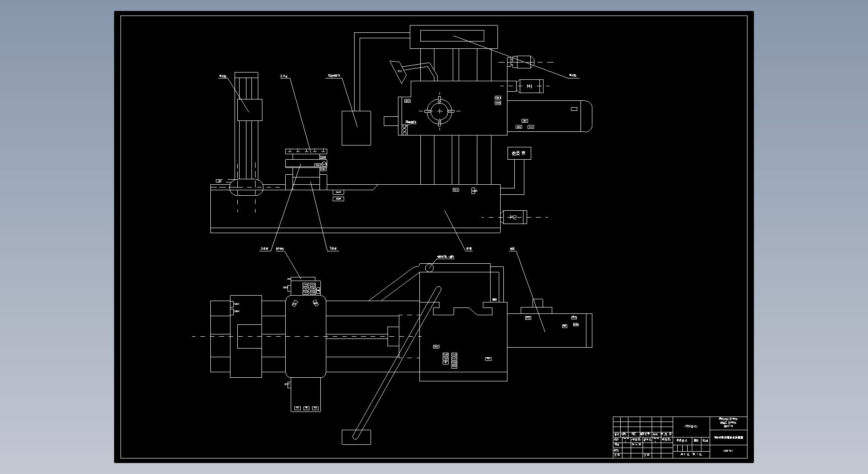Select the oval base of rear column
Viewport: 868px width, 474px height.
point(246,187)
